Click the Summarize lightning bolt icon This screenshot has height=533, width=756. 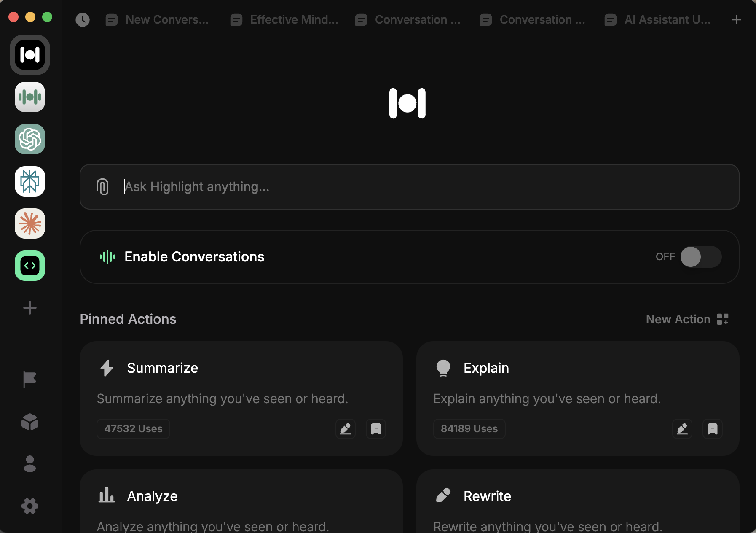click(x=107, y=368)
